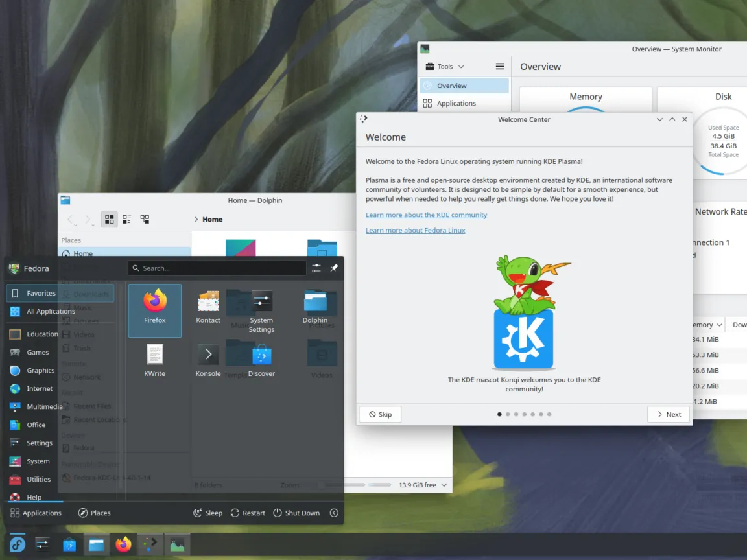Open Firefox from the application launcher grid
The height and width of the screenshot is (560, 747).
(x=154, y=310)
